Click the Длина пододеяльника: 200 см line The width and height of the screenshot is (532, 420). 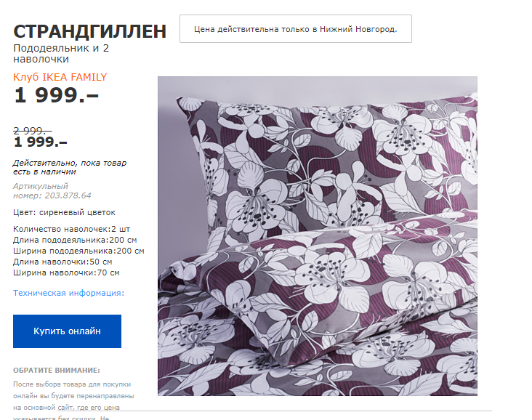point(75,240)
